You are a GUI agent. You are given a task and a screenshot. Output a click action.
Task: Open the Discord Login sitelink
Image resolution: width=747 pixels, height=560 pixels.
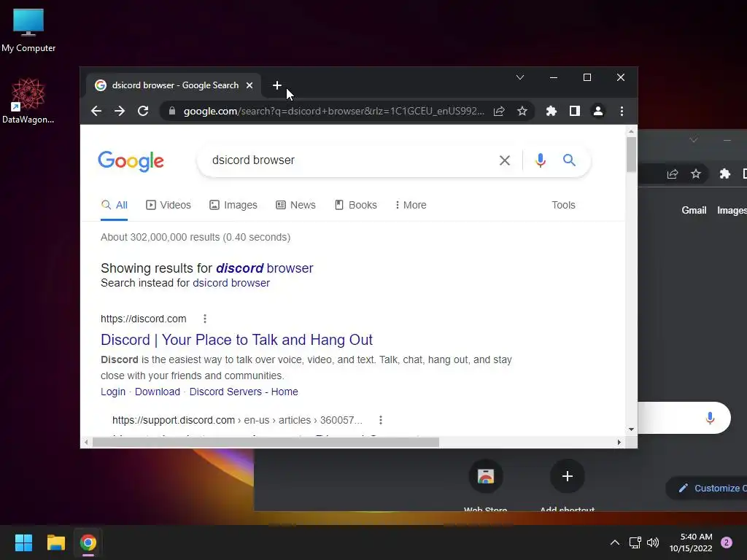[x=113, y=392]
